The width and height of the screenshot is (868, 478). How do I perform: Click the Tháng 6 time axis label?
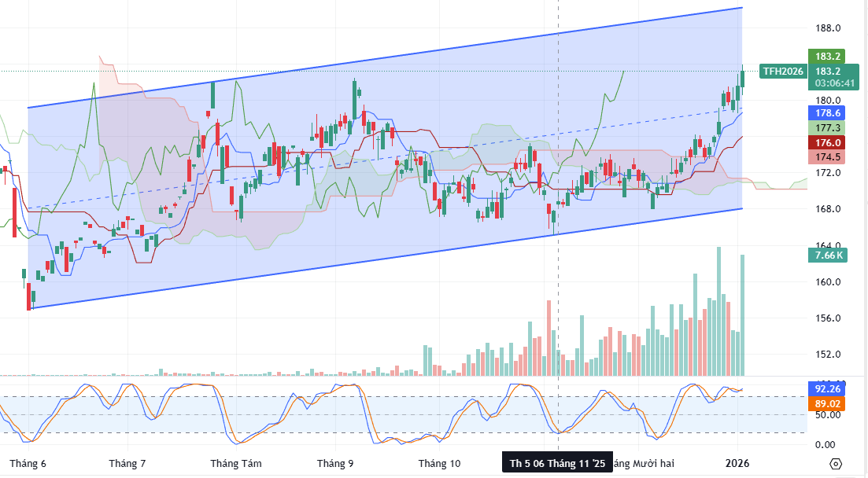pyautogui.click(x=28, y=464)
